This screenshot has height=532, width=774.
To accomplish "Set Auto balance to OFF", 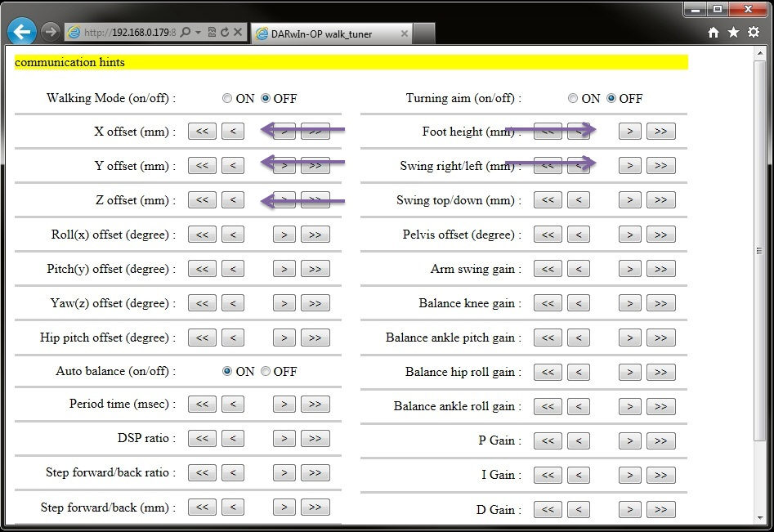I will click(266, 371).
